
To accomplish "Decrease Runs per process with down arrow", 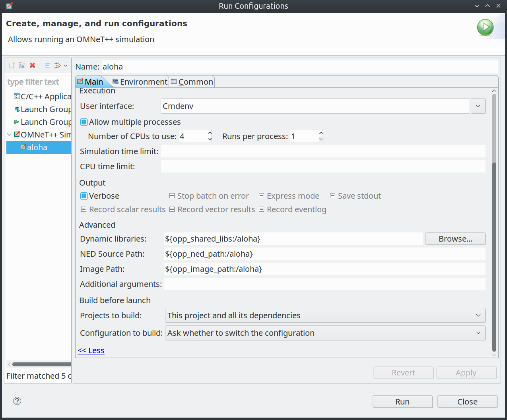I will (321, 139).
